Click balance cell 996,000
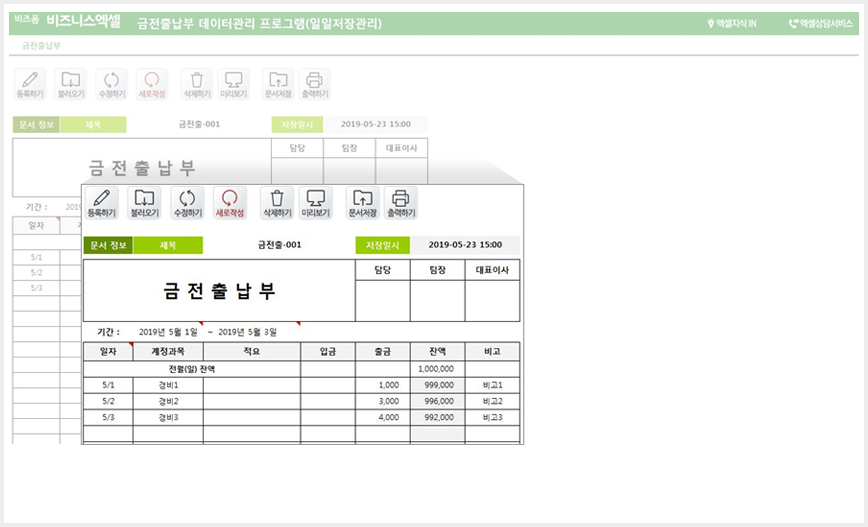The height and width of the screenshot is (527, 868). coord(437,401)
